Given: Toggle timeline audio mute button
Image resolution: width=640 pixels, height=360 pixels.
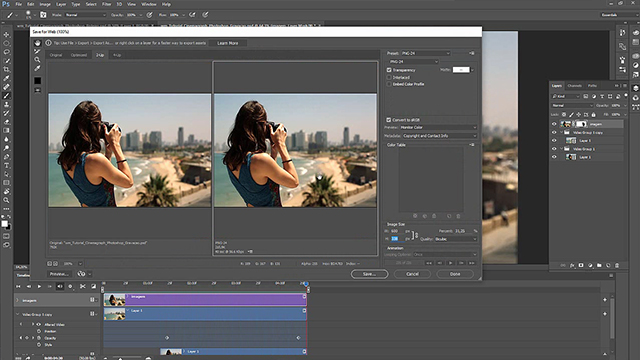Looking at the screenshot, I should pyautogui.click(x=60, y=287).
